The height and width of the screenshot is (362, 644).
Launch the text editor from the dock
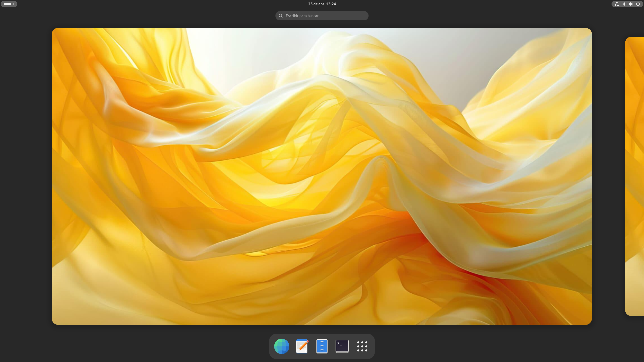[302, 346]
